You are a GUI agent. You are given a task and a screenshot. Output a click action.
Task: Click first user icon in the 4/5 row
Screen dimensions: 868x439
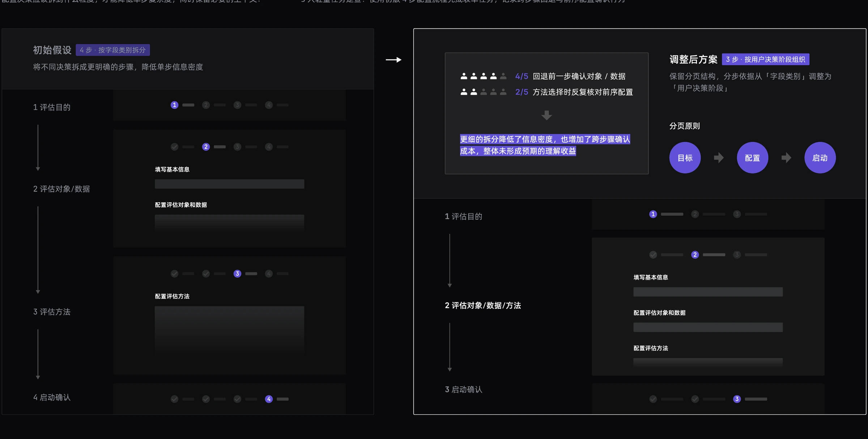[x=464, y=76]
